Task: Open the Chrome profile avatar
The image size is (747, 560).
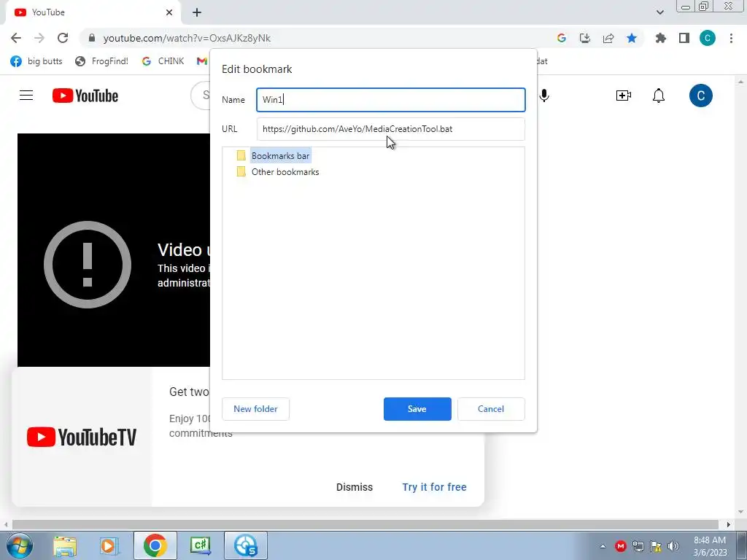Action: pos(708,38)
